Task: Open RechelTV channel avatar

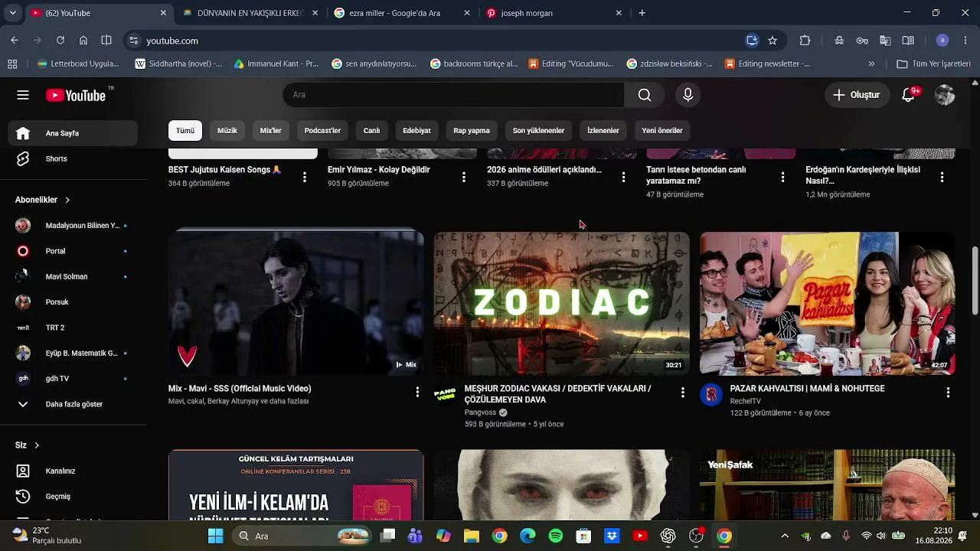Action: coord(710,394)
